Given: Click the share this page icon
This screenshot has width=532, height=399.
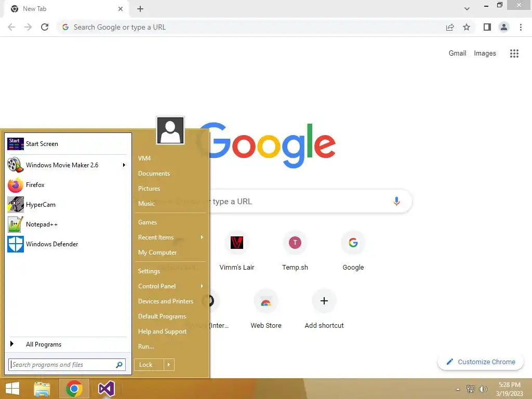Looking at the screenshot, I should click(450, 27).
